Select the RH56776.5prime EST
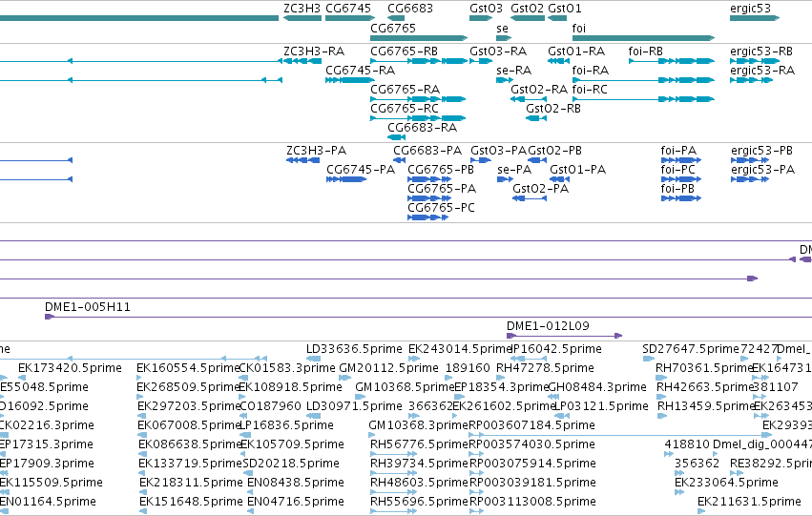This screenshot has width=812, height=516. (x=393, y=454)
